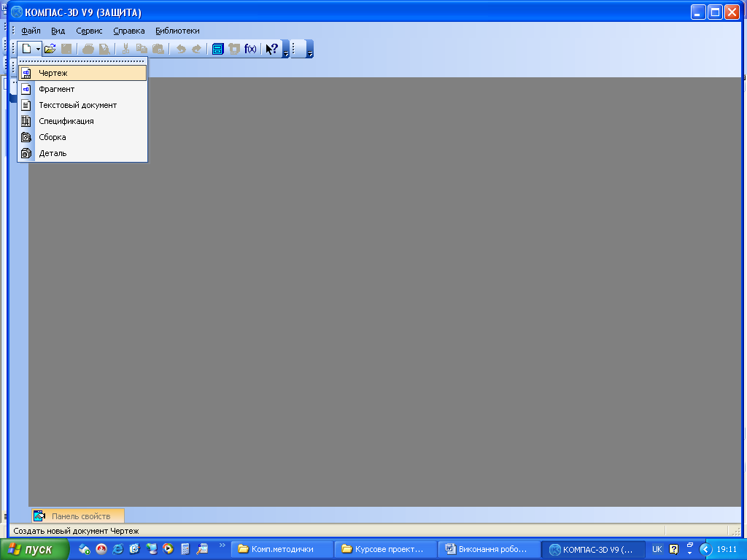Choose Текстовый документ entry
Image resolution: width=747 pixels, height=560 pixels.
(82, 105)
